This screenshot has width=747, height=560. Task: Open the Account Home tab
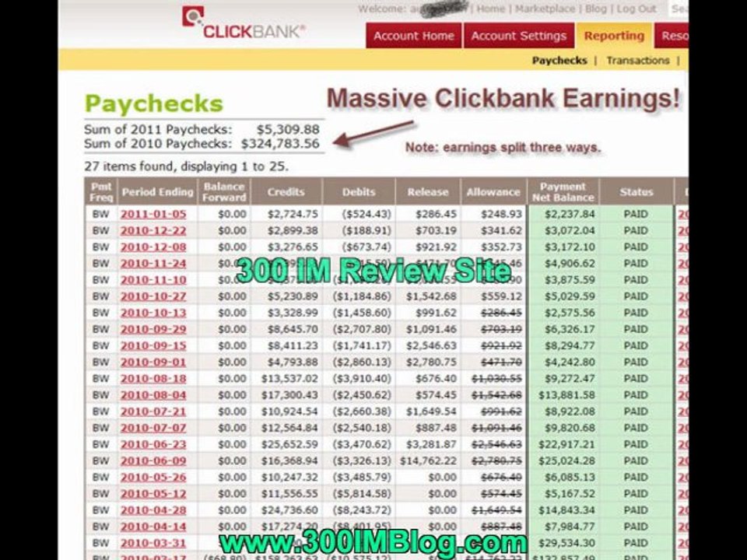tap(413, 36)
